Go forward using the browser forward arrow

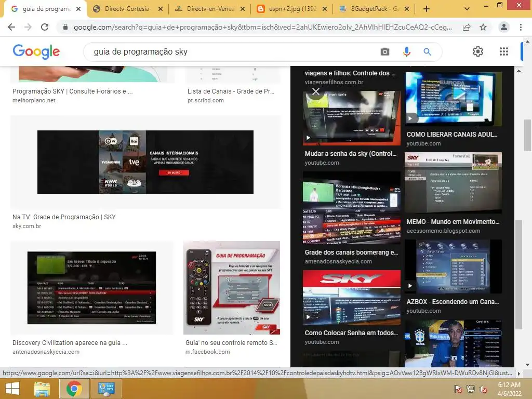pyautogui.click(x=28, y=27)
